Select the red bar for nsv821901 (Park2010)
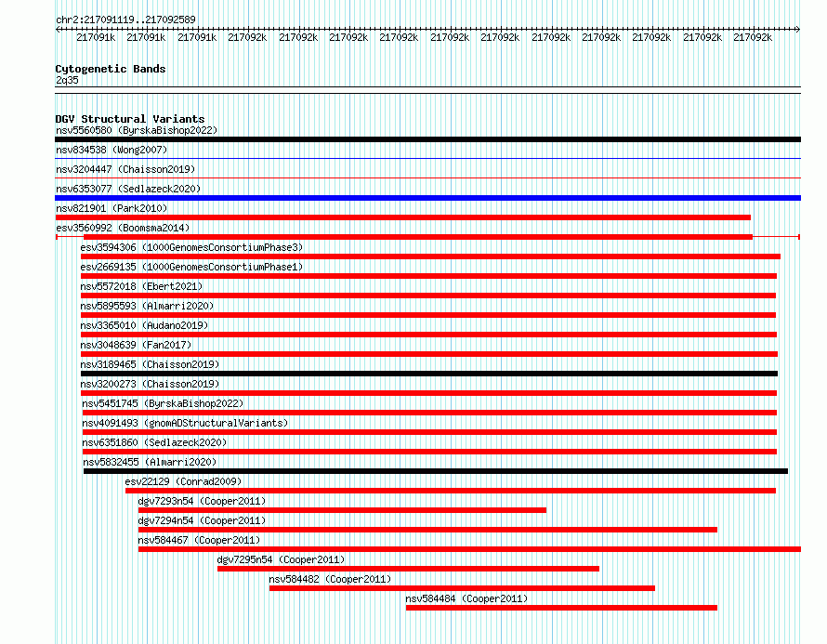Viewport: 827px width, 644px height. (x=403, y=217)
